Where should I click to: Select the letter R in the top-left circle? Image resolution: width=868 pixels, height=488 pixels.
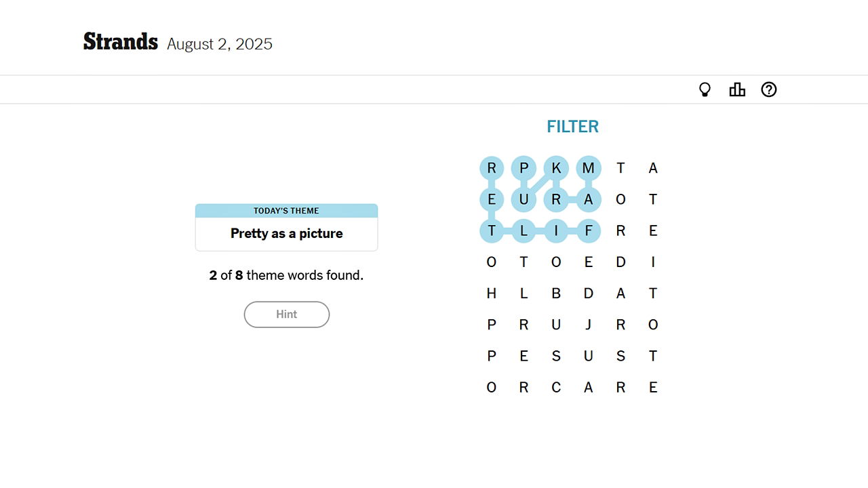pos(492,168)
